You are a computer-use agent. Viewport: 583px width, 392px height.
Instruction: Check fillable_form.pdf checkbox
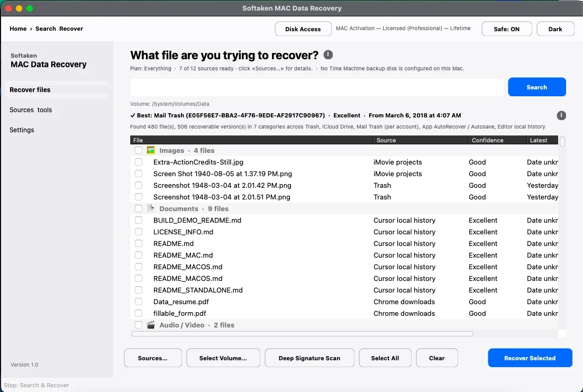pyautogui.click(x=138, y=313)
